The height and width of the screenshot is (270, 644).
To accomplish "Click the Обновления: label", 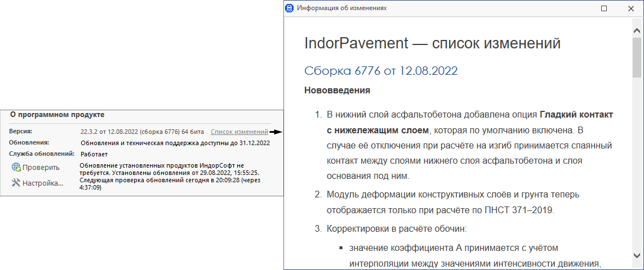I will point(29,143).
